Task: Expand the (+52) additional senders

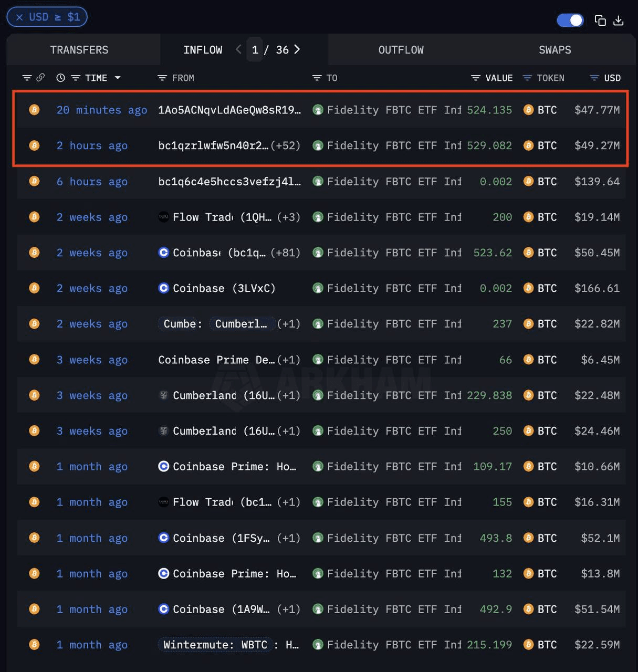Action: [286, 146]
